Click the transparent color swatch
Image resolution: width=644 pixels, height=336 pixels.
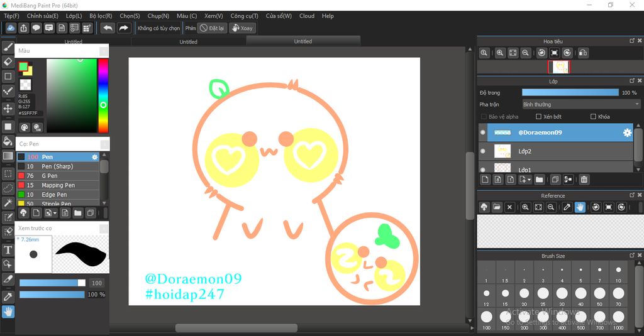click(x=25, y=85)
